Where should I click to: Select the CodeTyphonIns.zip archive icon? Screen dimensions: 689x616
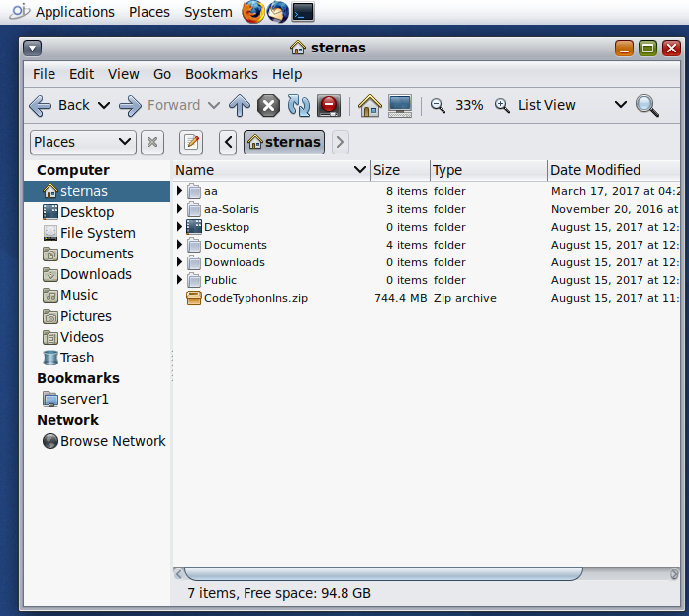pos(194,298)
